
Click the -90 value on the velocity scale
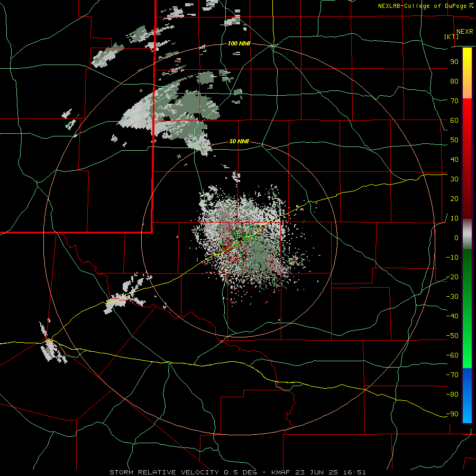pos(452,414)
